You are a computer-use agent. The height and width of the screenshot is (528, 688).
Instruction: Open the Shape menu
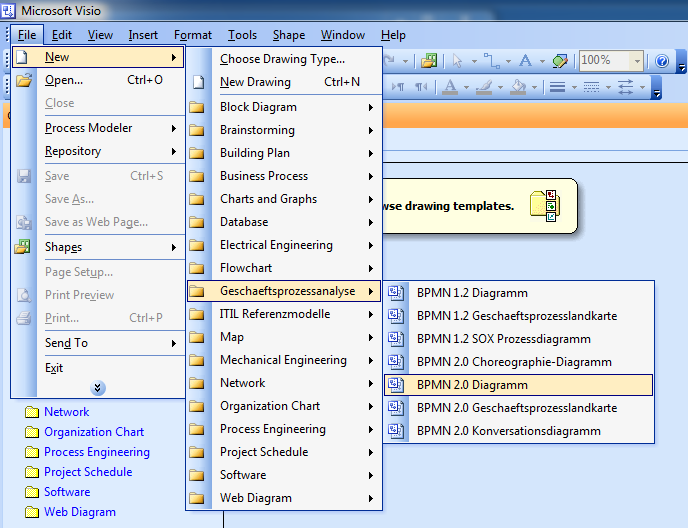click(x=289, y=35)
